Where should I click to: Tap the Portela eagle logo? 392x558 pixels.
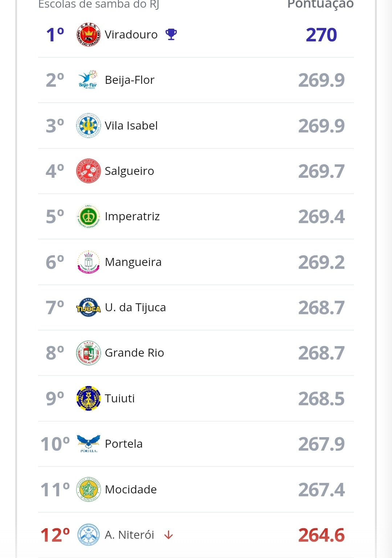[x=88, y=444]
